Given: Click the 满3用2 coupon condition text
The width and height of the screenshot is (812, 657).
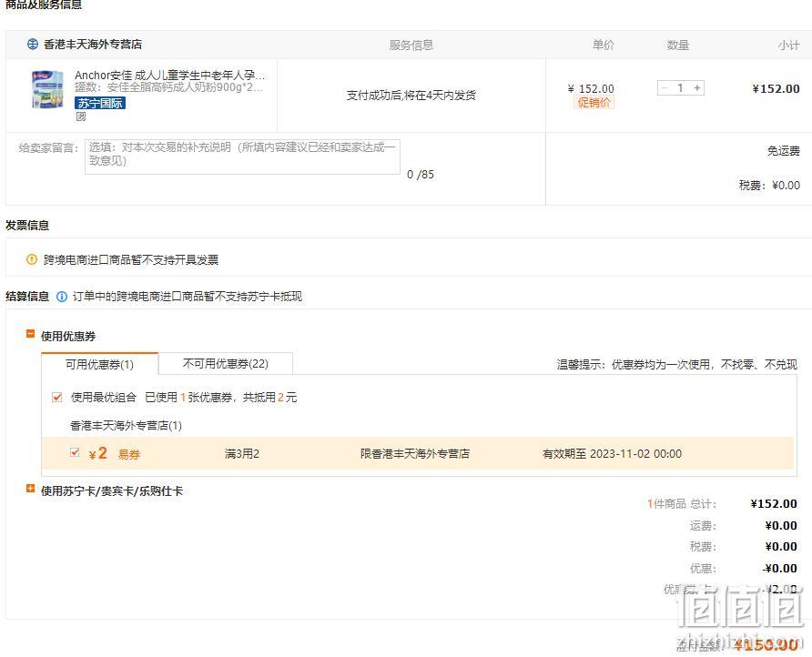Looking at the screenshot, I should pyautogui.click(x=242, y=453).
